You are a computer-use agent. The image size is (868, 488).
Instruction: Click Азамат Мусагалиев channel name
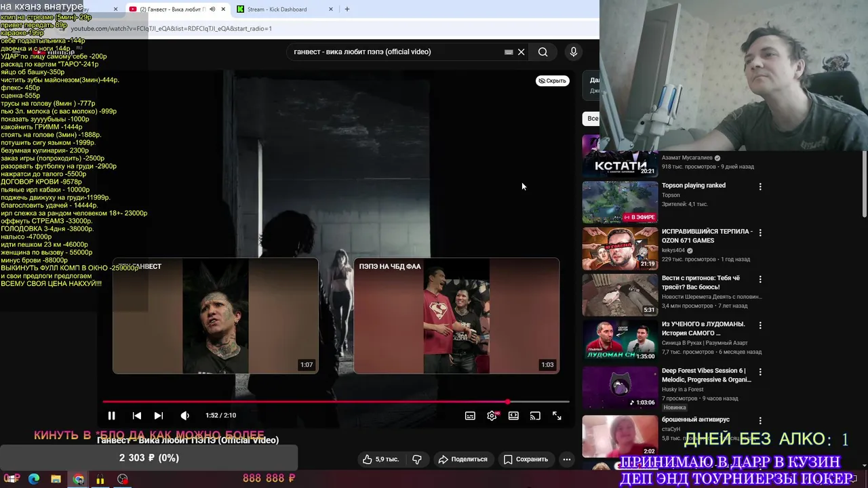click(687, 158)
